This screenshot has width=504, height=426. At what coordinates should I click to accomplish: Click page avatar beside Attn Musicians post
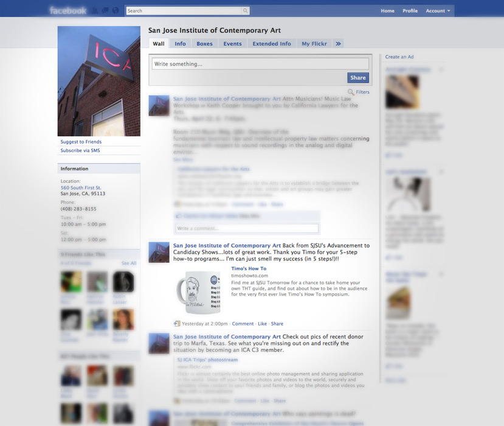point(159,105)
